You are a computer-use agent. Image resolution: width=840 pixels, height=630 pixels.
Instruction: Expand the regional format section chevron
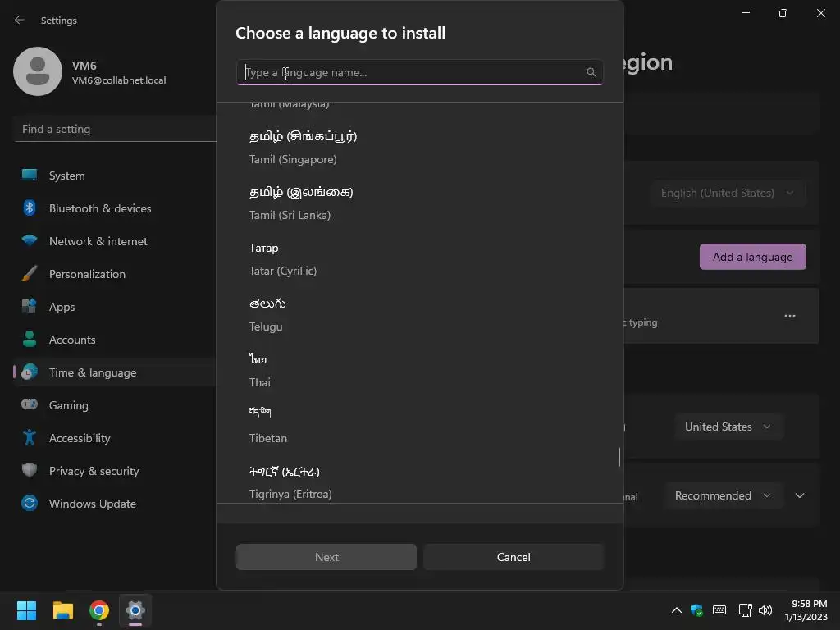pos(800,495)
